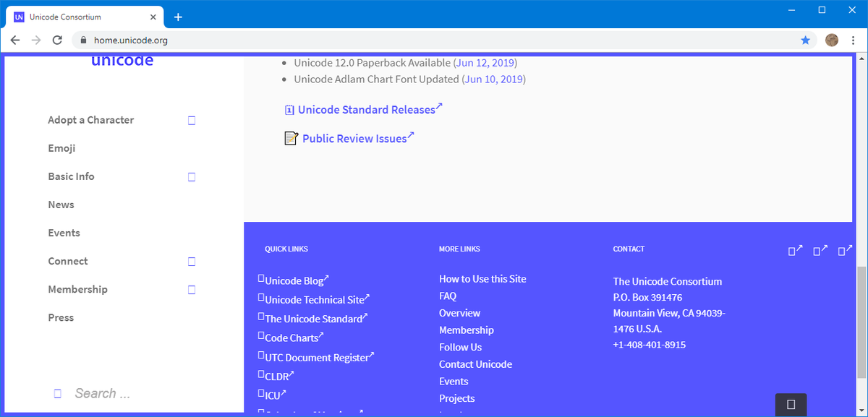This screenshot has height=417, width=868.
Task: Click the +1-408-401-8915 phone number
Action: [650, 345]
